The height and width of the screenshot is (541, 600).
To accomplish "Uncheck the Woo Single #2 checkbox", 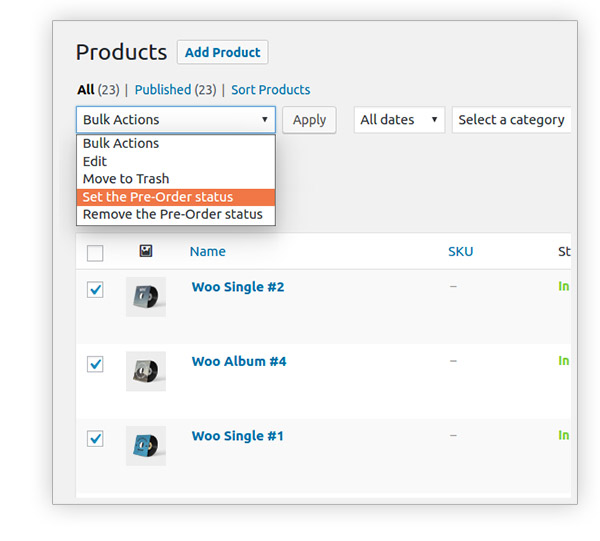I will pos(95,290).
